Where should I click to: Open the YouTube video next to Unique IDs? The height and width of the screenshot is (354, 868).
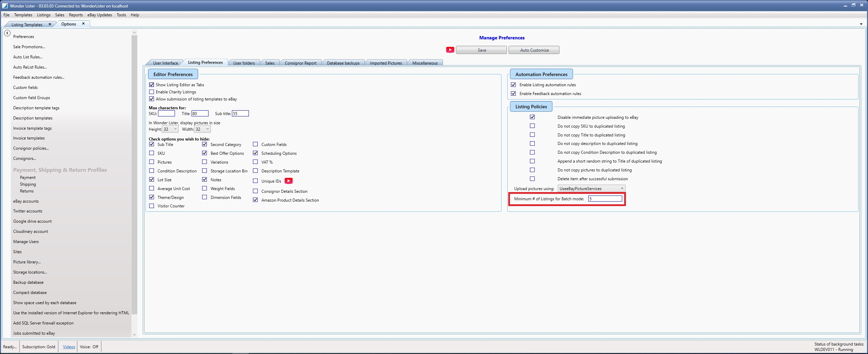[x=289, y=181]
